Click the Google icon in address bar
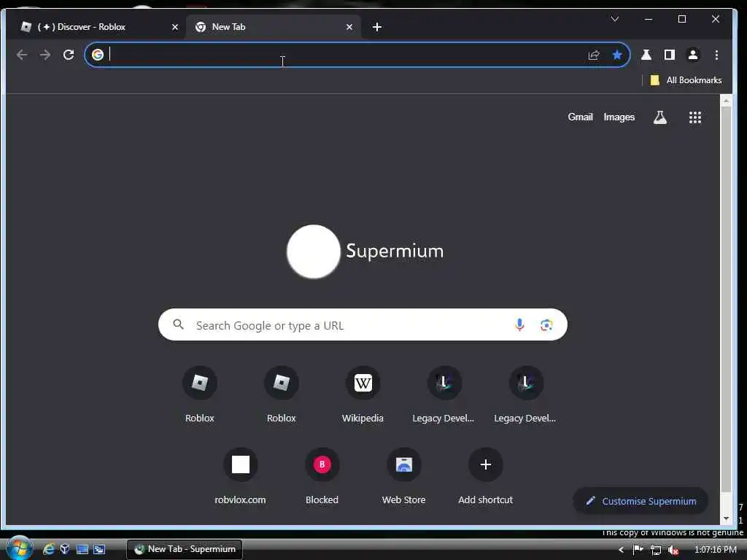The image size is (747, 560). pos(98,55)
